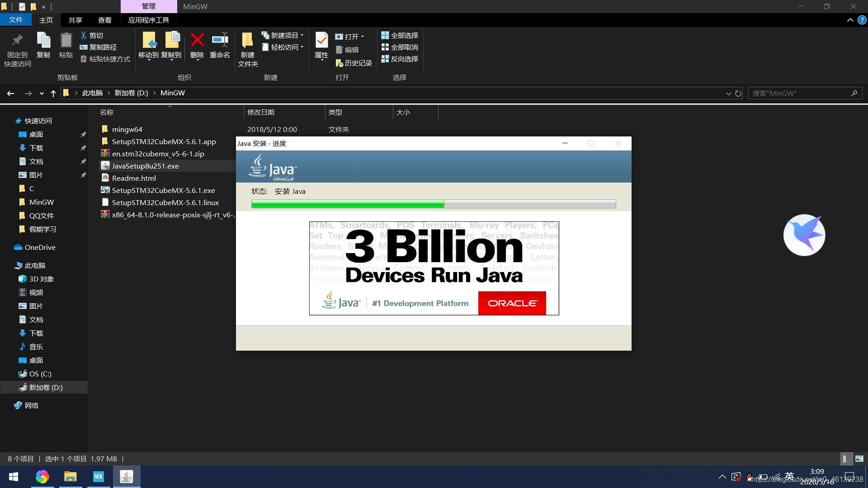This screenshot has height=488, width=868.
Task: Open the 主页 ribbon tab
Action: pos(46,20)
